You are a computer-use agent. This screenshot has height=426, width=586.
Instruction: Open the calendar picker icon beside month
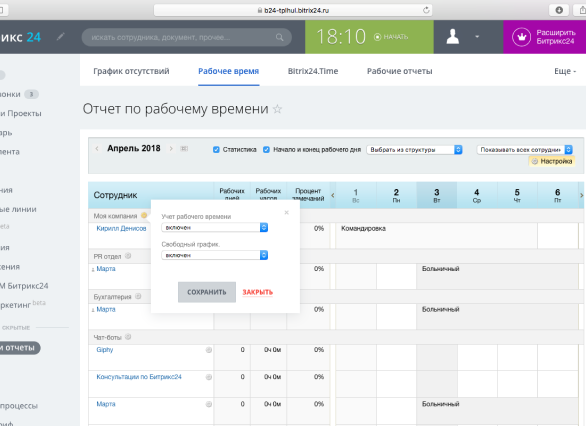coord(184,149)
